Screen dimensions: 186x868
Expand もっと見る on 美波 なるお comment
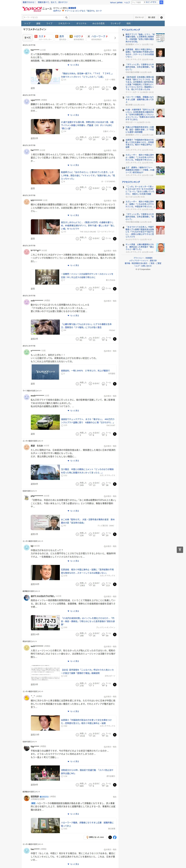[x=74, y=461]
